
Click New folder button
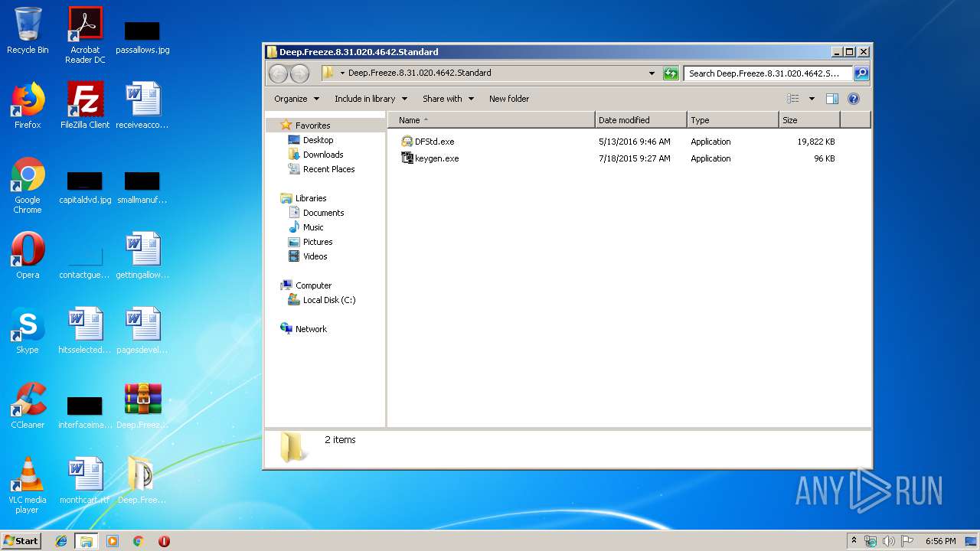pos(509,99)
